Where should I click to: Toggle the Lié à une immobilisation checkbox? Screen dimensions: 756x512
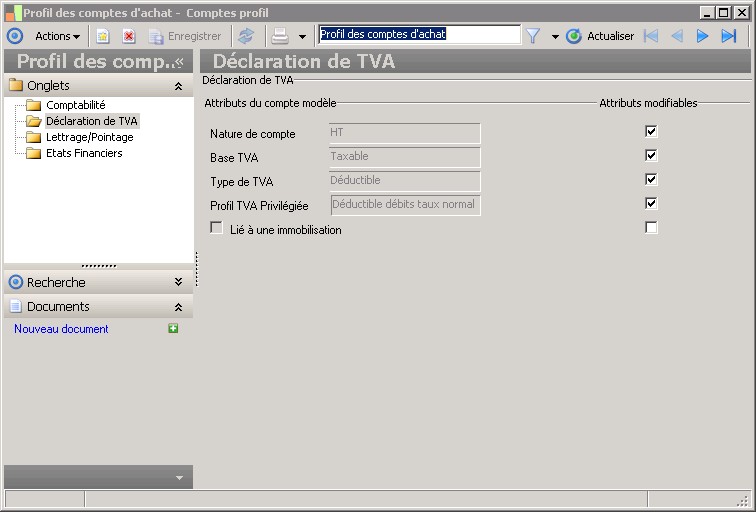click(216, 228)
